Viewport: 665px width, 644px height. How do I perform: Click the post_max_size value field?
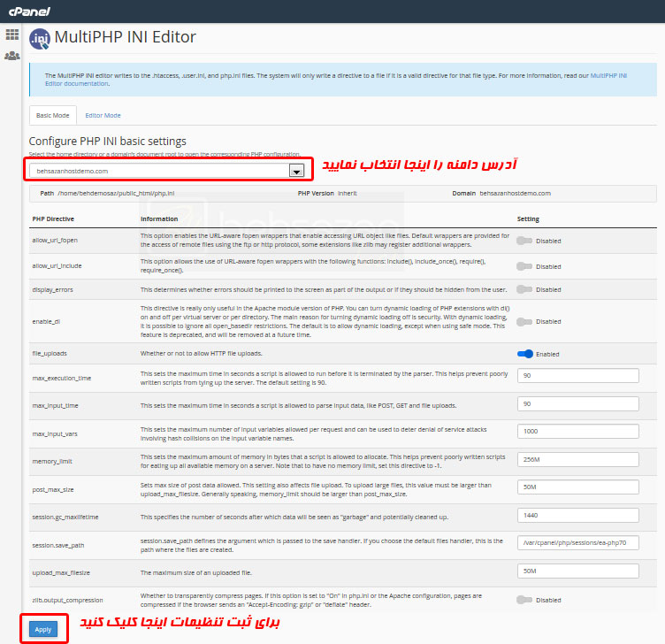(578, 487)
